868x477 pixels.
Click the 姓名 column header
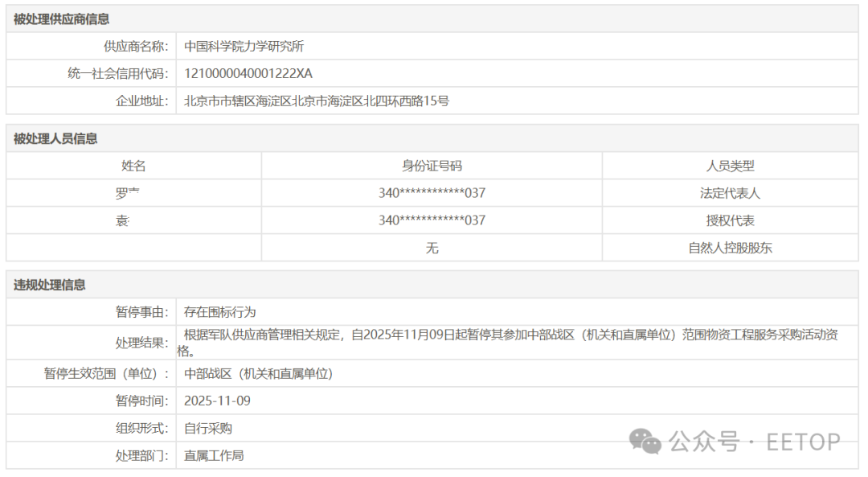[x=133, y=166]
